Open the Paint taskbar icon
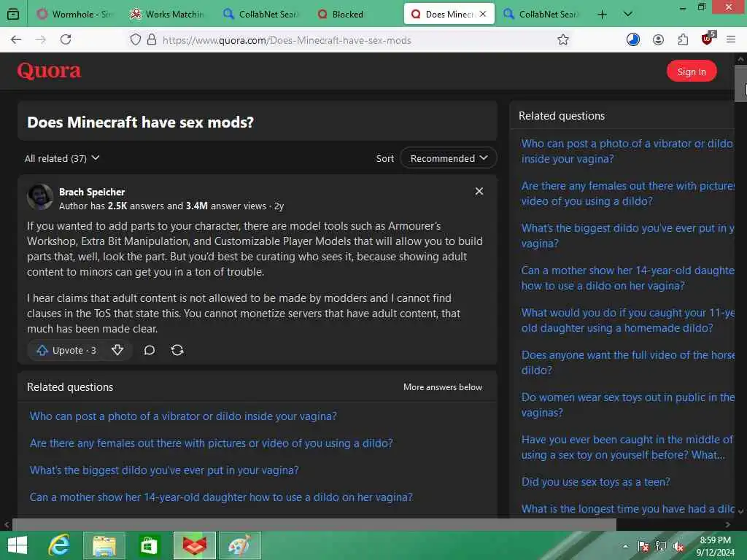 [x=240, y=545]
